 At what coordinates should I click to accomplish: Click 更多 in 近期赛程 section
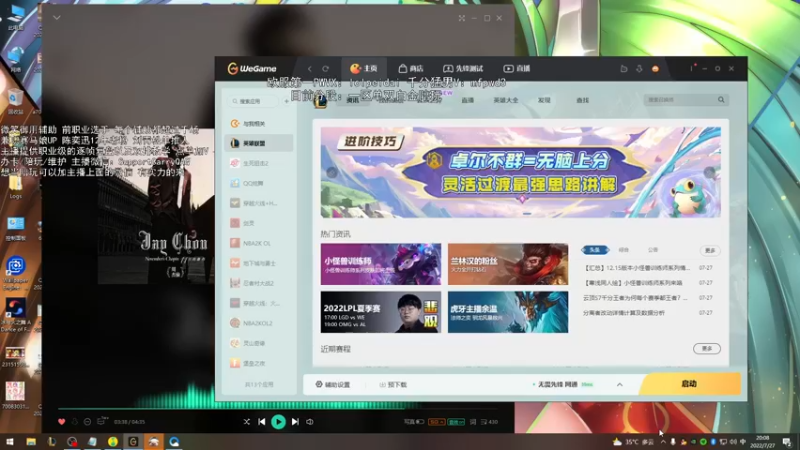(707, 348)
